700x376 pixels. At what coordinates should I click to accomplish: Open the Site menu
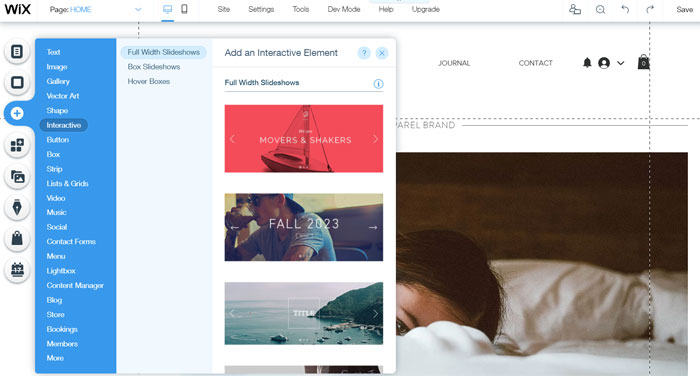click(x=224, y=9)
